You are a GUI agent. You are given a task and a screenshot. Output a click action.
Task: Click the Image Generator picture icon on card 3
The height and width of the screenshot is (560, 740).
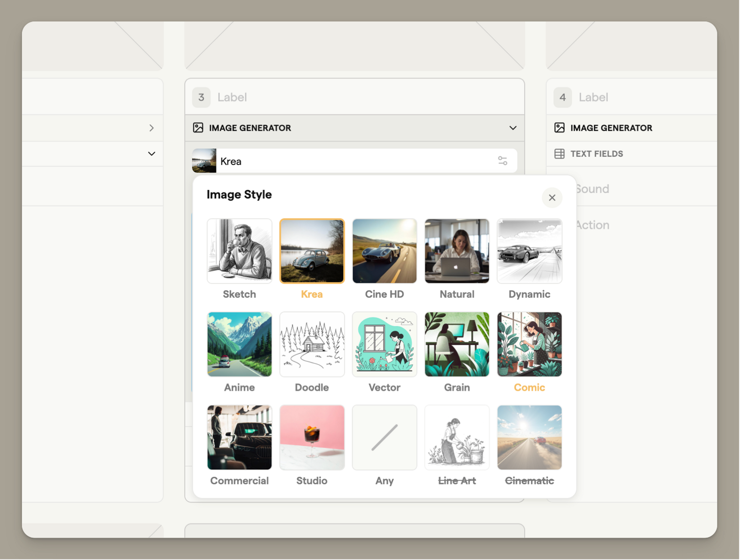tap(198, 128)
